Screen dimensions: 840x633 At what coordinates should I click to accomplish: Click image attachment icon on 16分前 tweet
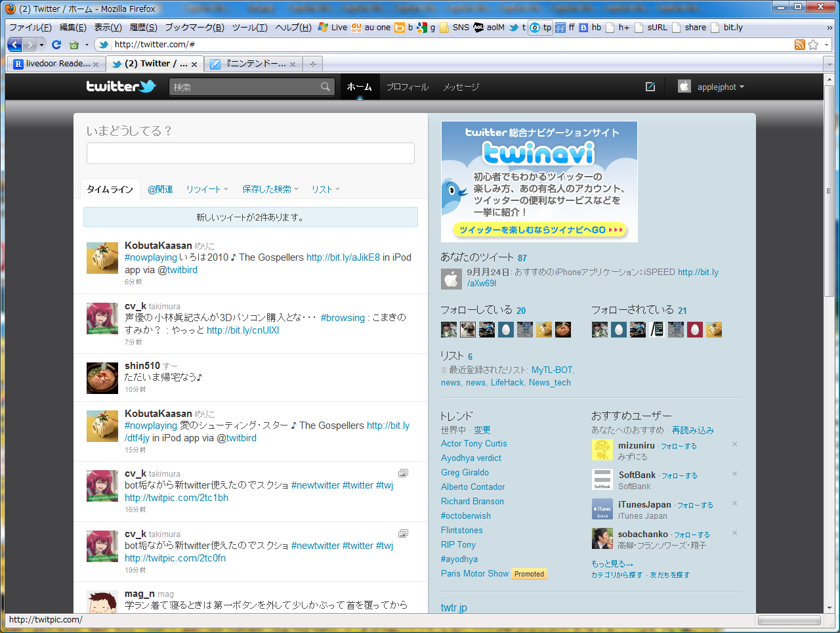(403, 473)
